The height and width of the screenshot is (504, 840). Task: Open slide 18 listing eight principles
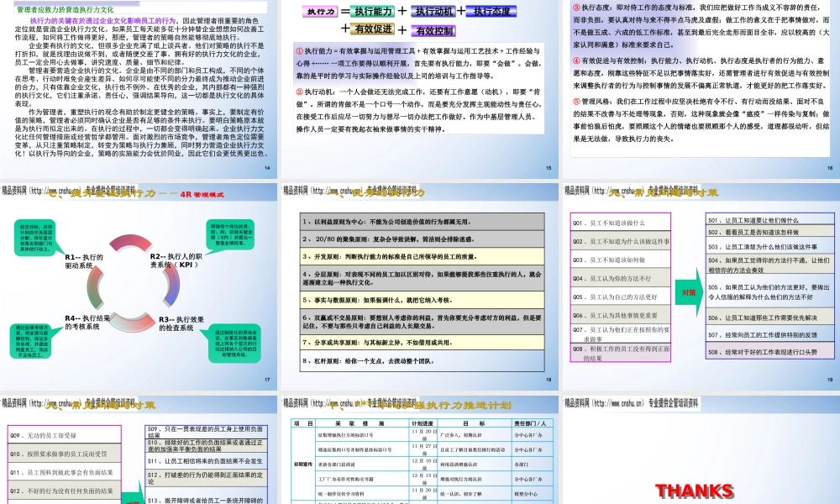pyautogui.click(x=421, y=287)
